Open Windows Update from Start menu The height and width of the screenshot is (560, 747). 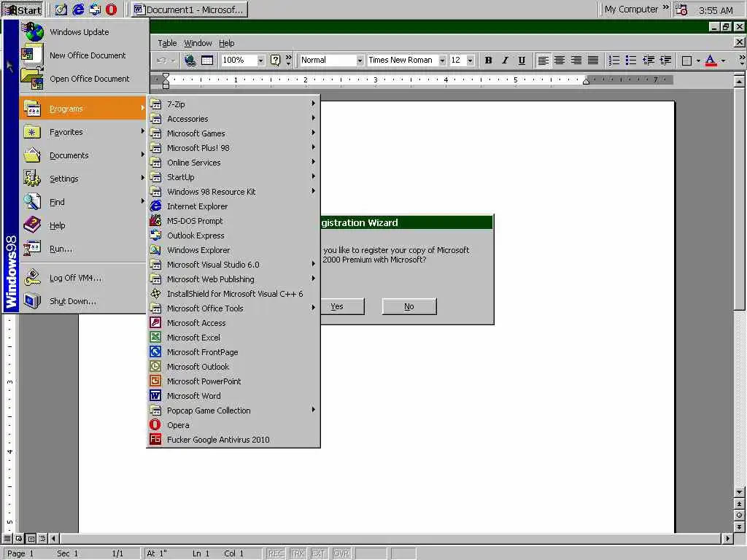point(82,32)
